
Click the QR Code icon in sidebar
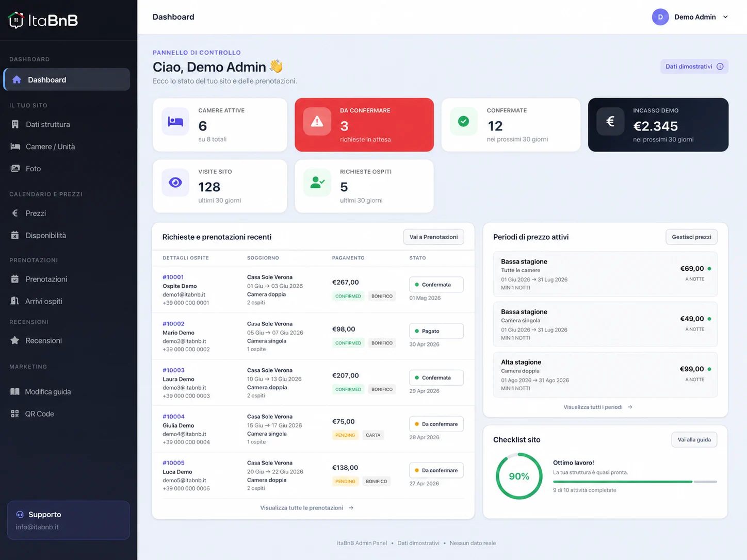coord(15,414)
